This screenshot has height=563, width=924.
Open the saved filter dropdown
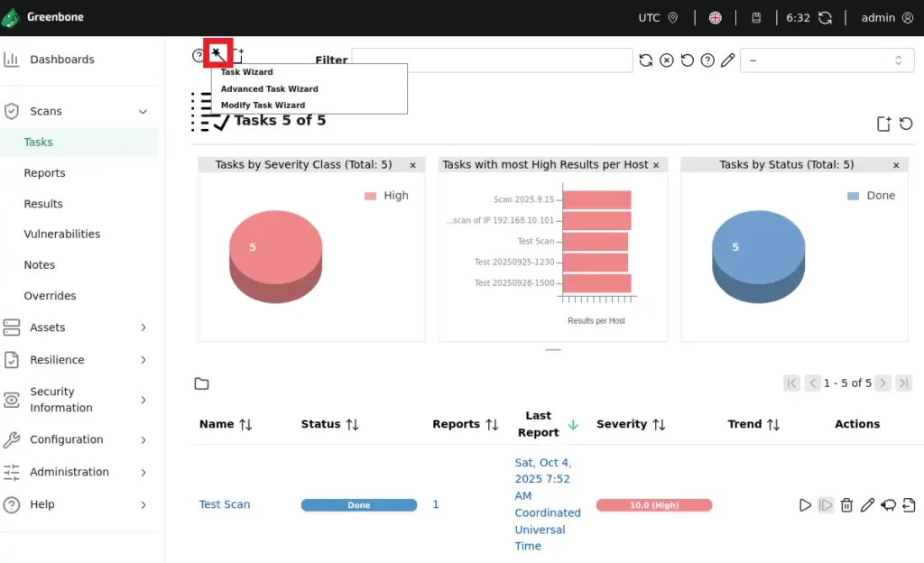(827, 60)
